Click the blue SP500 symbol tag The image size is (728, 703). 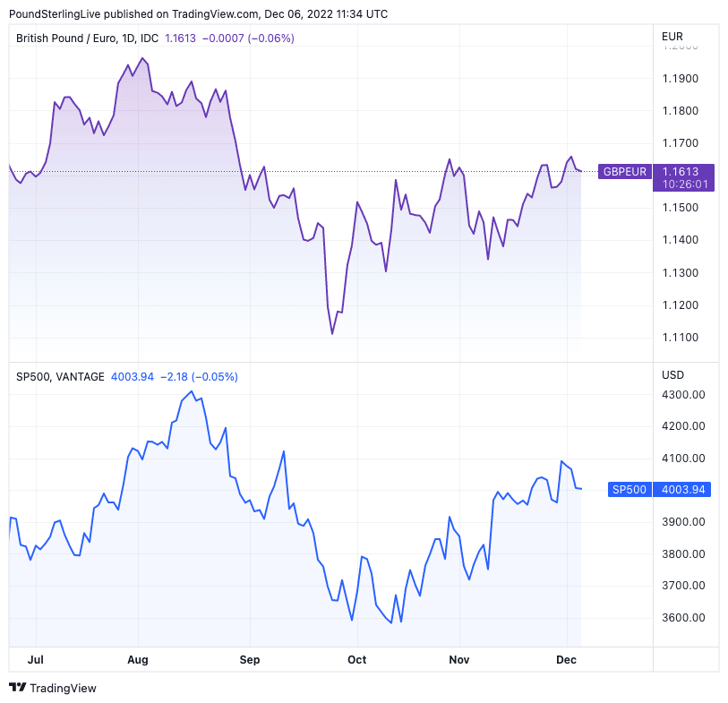pyautogui.click(x=630, y=489)
